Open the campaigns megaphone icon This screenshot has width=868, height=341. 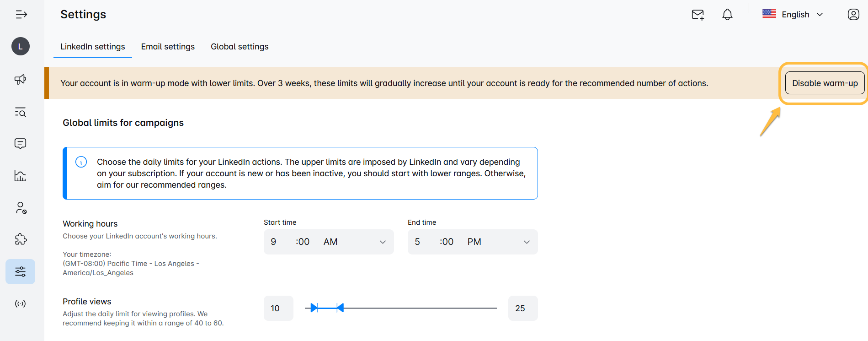[21, 80]
